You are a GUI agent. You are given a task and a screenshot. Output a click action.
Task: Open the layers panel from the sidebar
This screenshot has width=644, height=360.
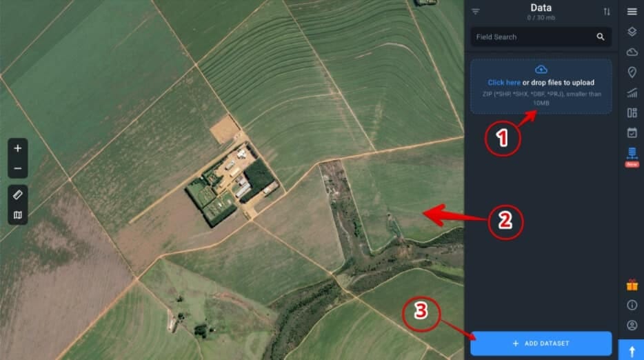coord(632,32)
